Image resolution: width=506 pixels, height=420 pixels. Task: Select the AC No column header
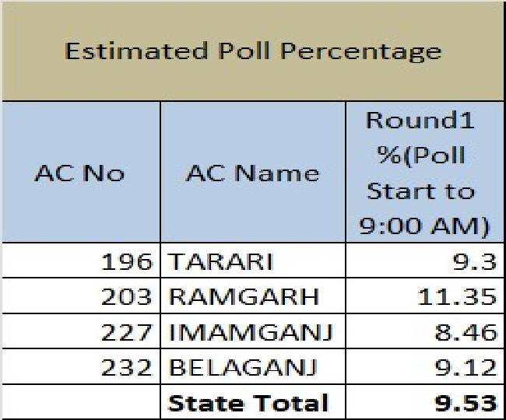(79, 172)
